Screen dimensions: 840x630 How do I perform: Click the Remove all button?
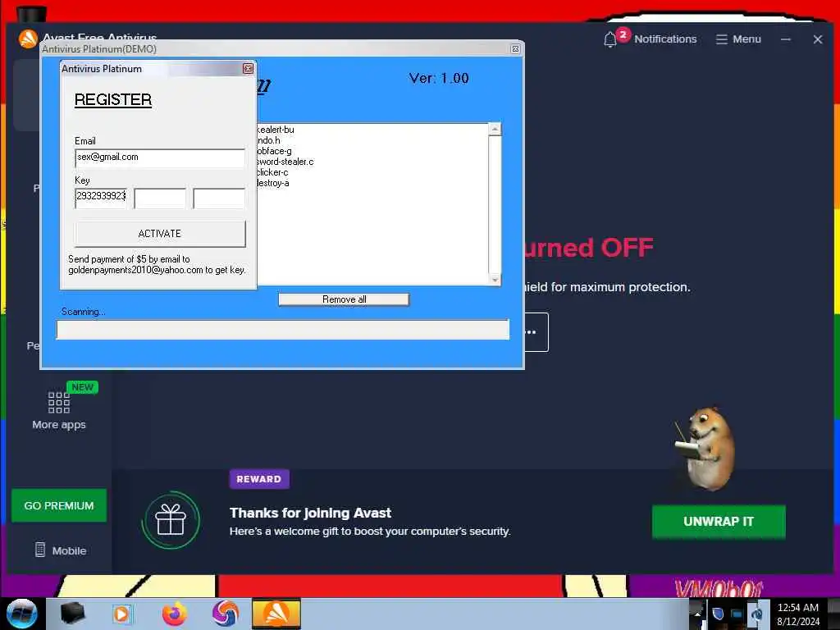tap(344, 299)
